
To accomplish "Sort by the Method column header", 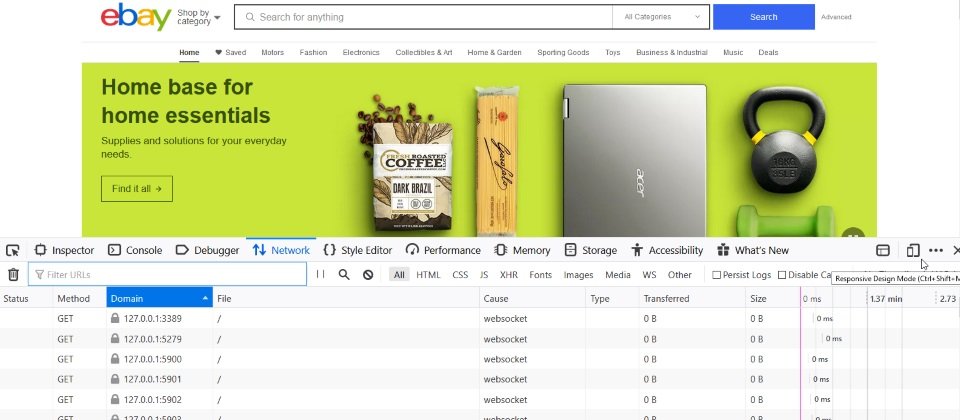I will coord(80,299).
